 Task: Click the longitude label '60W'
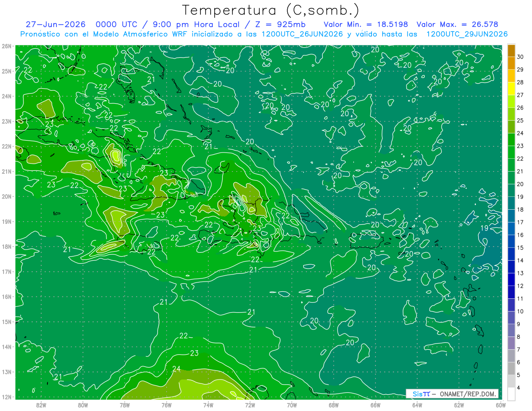point(500,405)
